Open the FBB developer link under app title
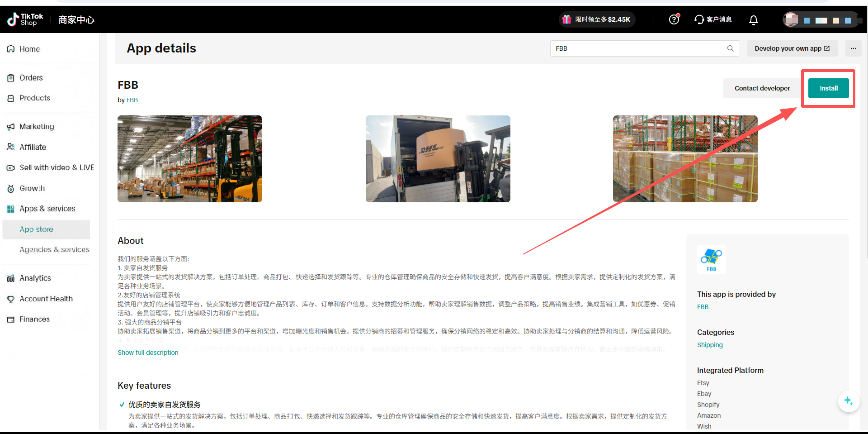This screenshot has height=434, width=868. click(132, 100)
